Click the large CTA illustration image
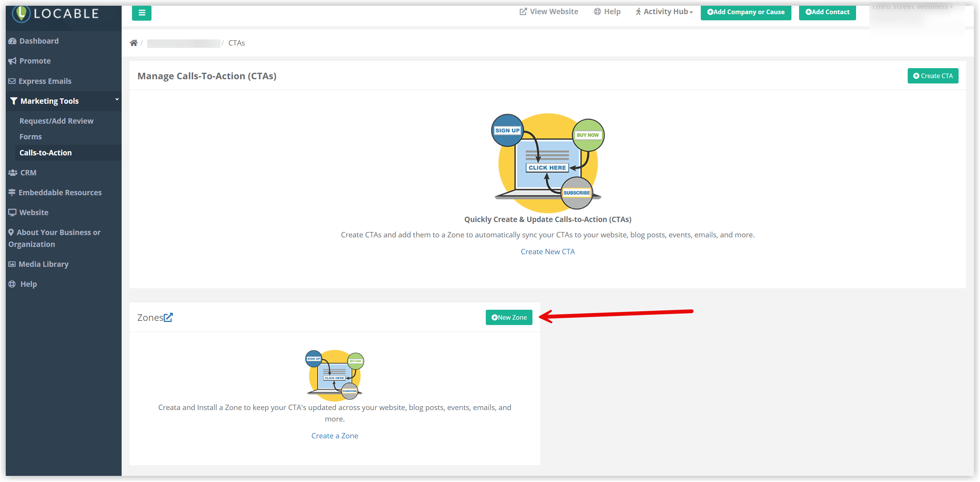Screen dimensions: 980x482 547,163
